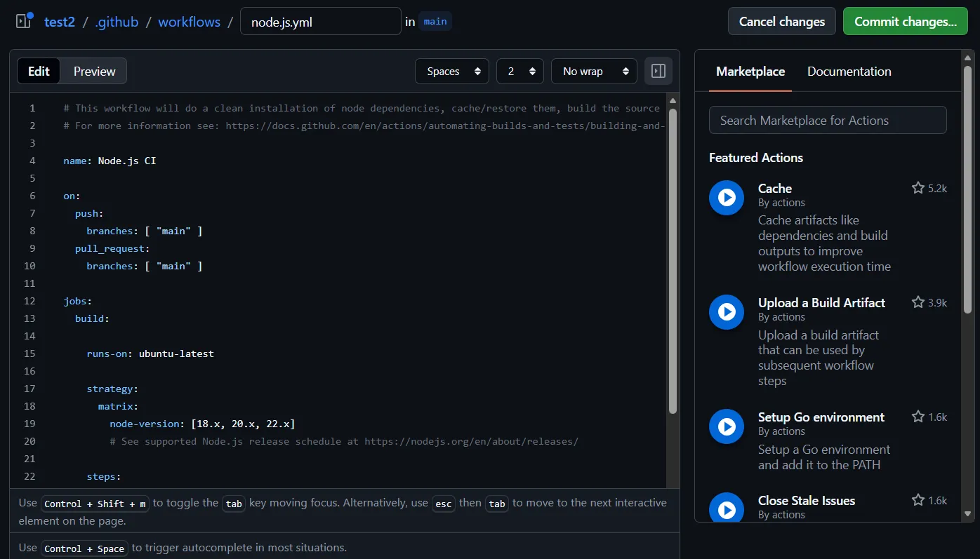Star the Upload a Build Artifact action
The image size is (980, 559).
(918, 302)
